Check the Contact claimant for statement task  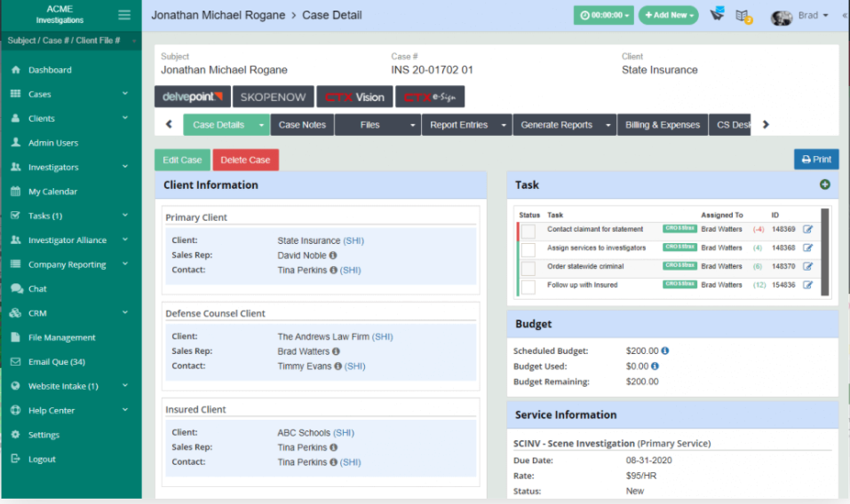[528, 232]
